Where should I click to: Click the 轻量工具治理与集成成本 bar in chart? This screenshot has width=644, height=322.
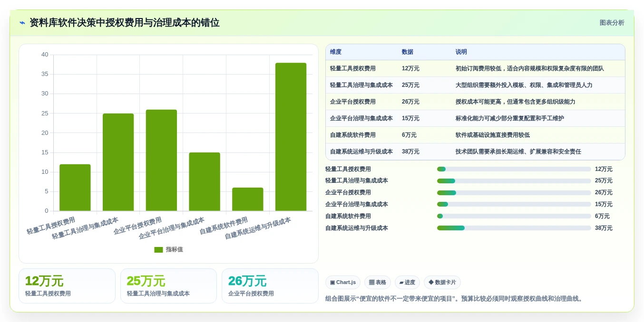point(118,162)
